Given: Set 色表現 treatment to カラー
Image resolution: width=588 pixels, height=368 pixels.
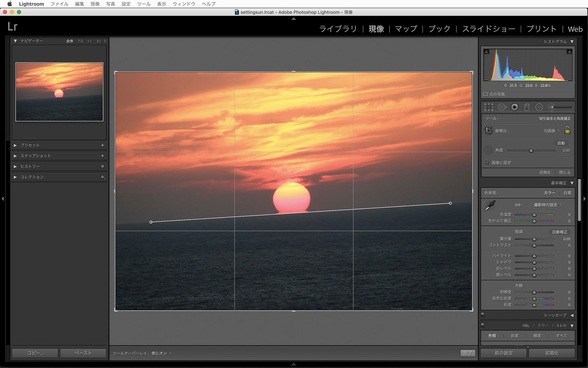Looking at the screenshot, I should (550, 193).
